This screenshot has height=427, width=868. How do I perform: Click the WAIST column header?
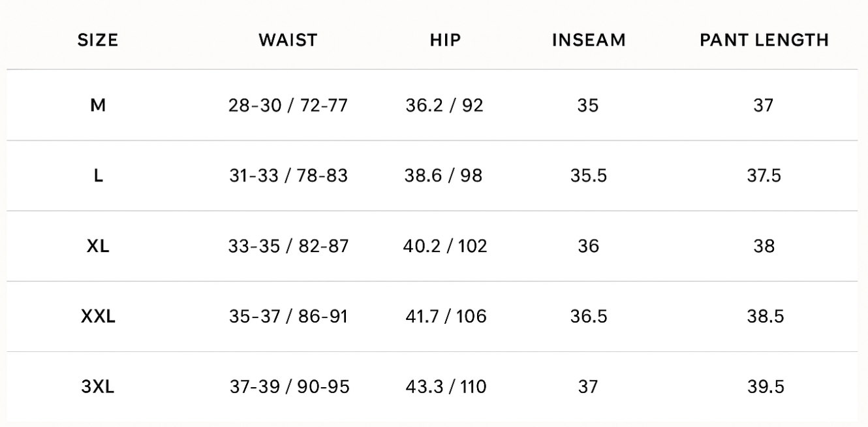(288, 40)
